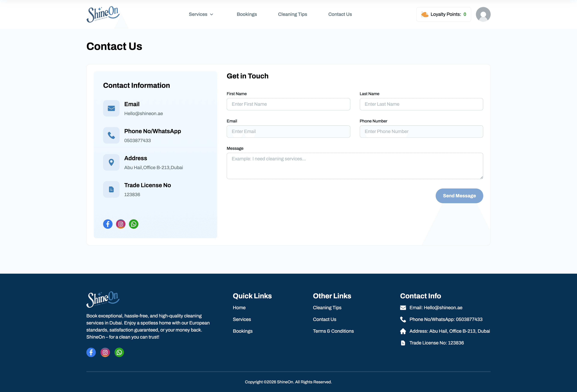Open Terms & Conditions footer link
Image resolution: width=577 pixels, height=392 pixels.
click(x=333, y=331)
